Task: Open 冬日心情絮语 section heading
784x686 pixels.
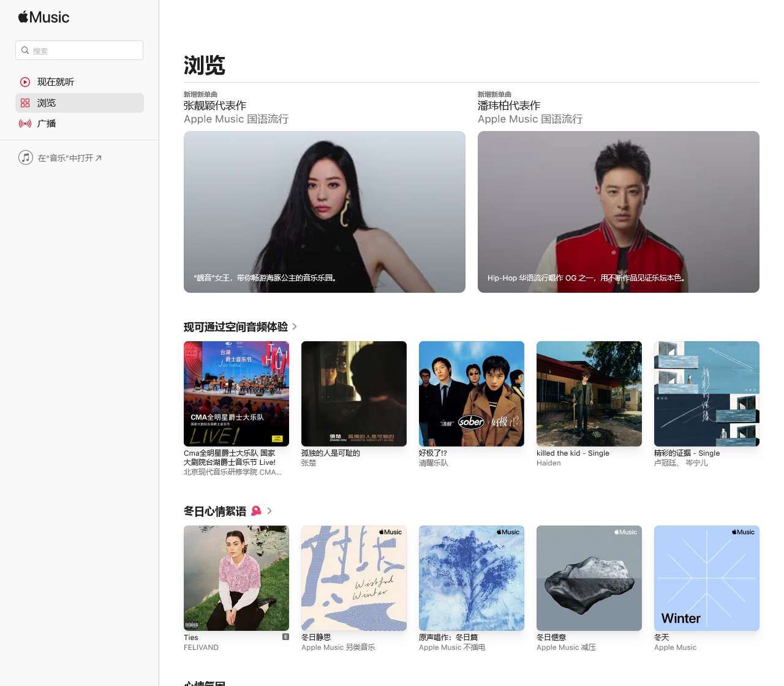Action: click(215, 511)
